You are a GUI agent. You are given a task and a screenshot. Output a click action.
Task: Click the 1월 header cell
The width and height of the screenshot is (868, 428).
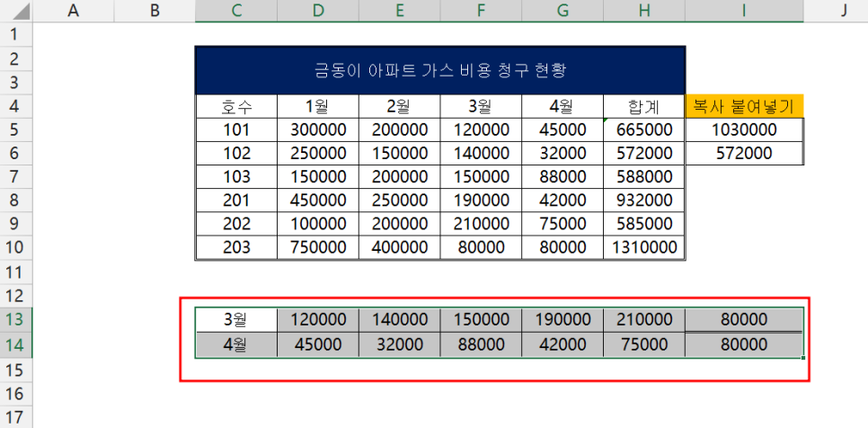318,106
